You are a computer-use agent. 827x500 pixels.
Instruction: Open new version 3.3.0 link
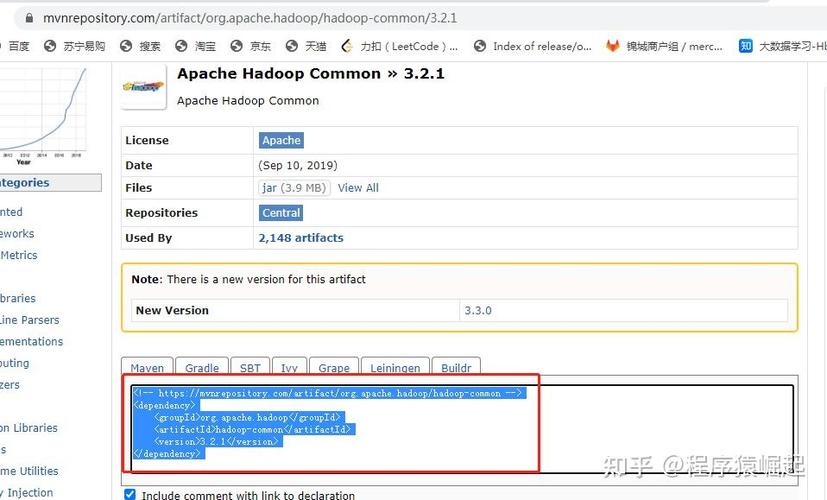(x=478, y=310)
